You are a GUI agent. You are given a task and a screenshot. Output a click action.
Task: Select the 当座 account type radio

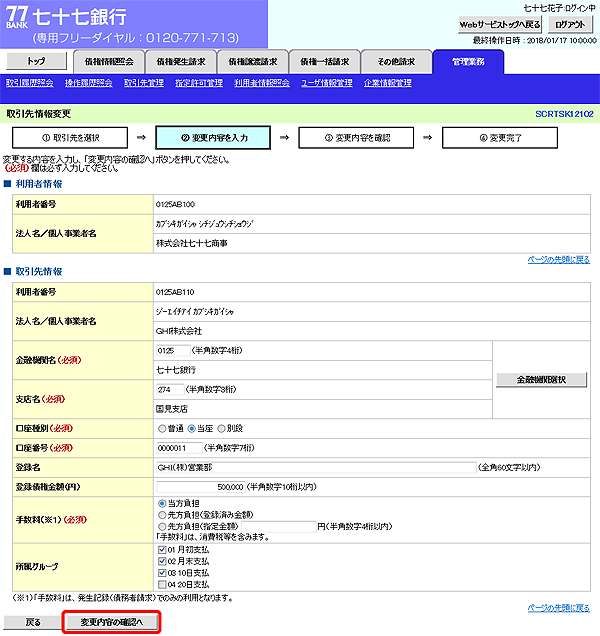[191, 428]
